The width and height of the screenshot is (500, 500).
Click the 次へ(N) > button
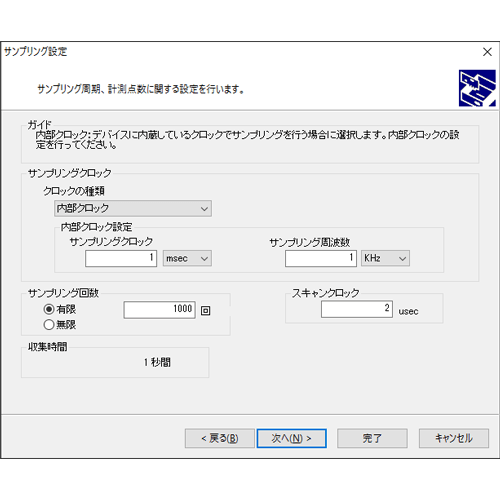point(291,438)
